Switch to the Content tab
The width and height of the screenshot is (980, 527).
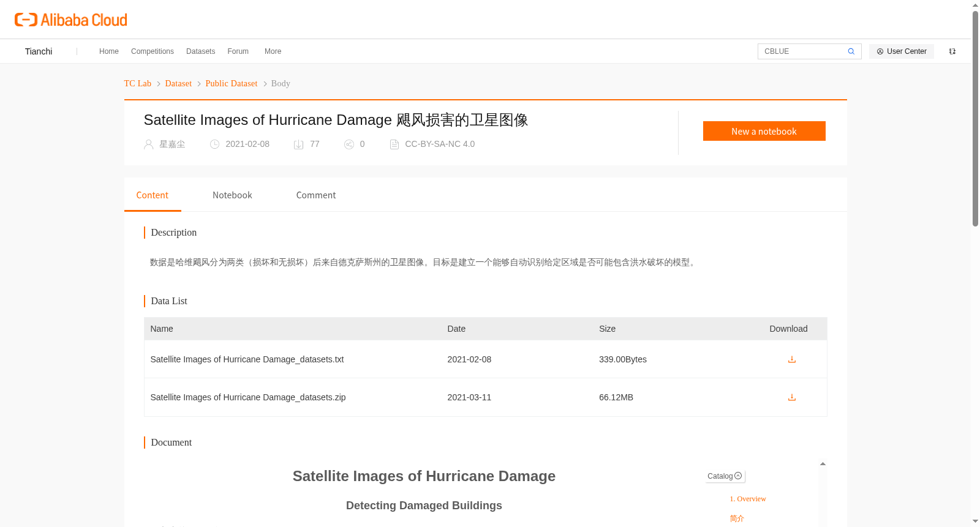point(153,195)
